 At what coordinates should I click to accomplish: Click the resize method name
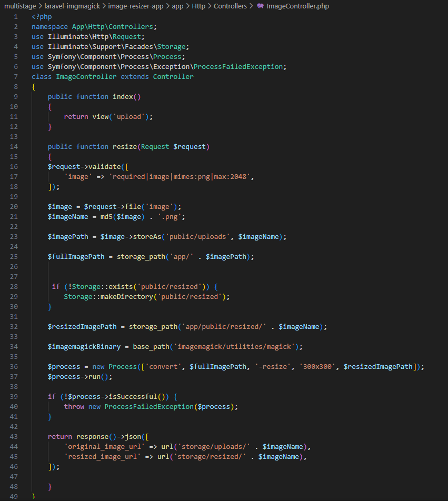click(125, 146)
